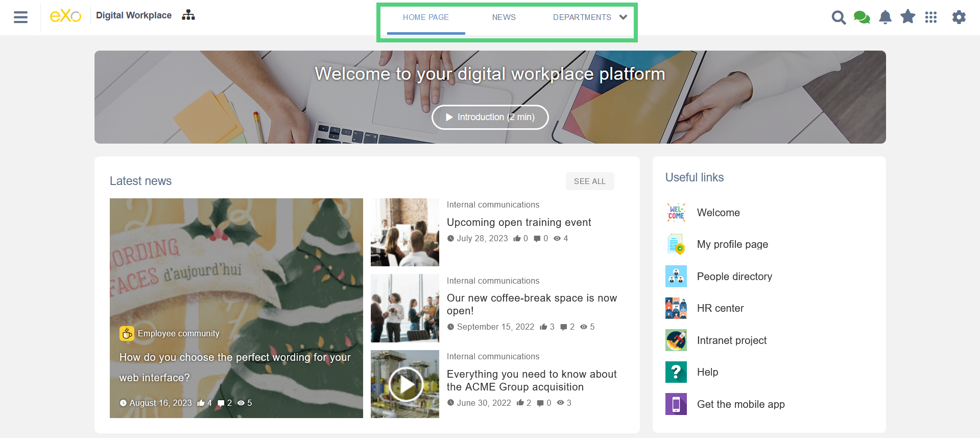Open the ACME Group acquisition article title
Screen dimensions: 980x438
pos(532,380)
